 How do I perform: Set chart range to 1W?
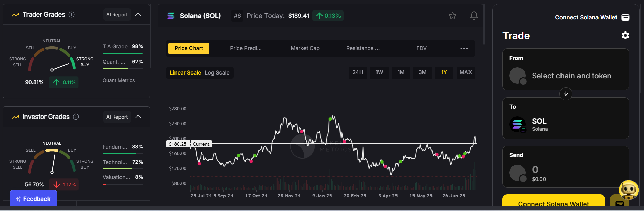[x=379, y=72]
